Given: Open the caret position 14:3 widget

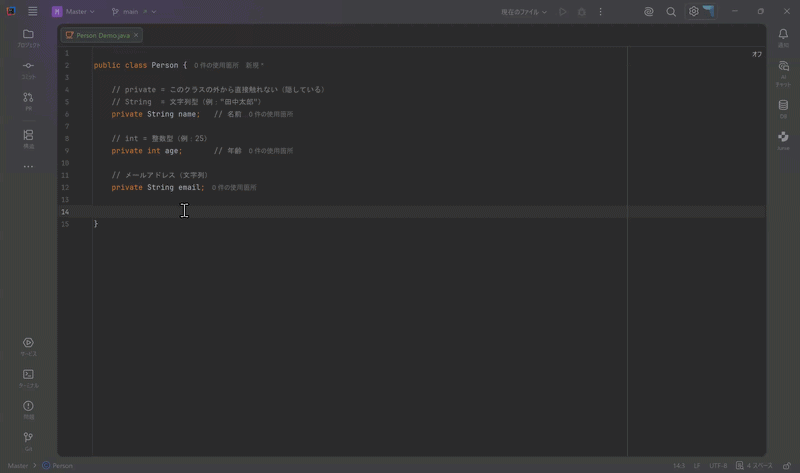Looking at the screenshot, I should [679, 465].
